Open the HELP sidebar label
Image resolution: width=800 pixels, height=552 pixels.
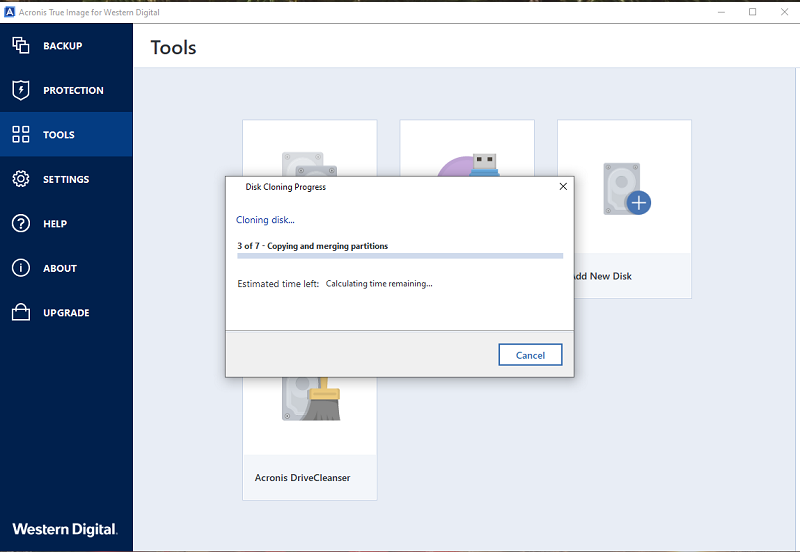point(55,223)
